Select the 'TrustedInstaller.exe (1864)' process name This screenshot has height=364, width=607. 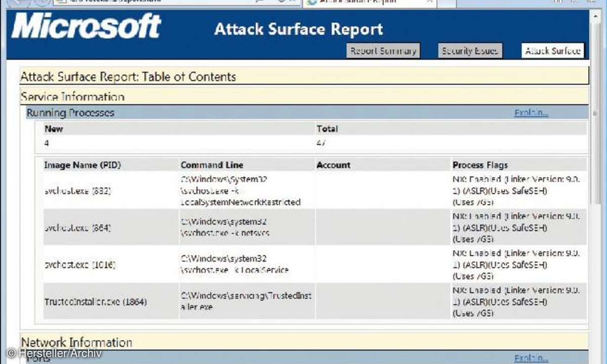coord(95,302)
